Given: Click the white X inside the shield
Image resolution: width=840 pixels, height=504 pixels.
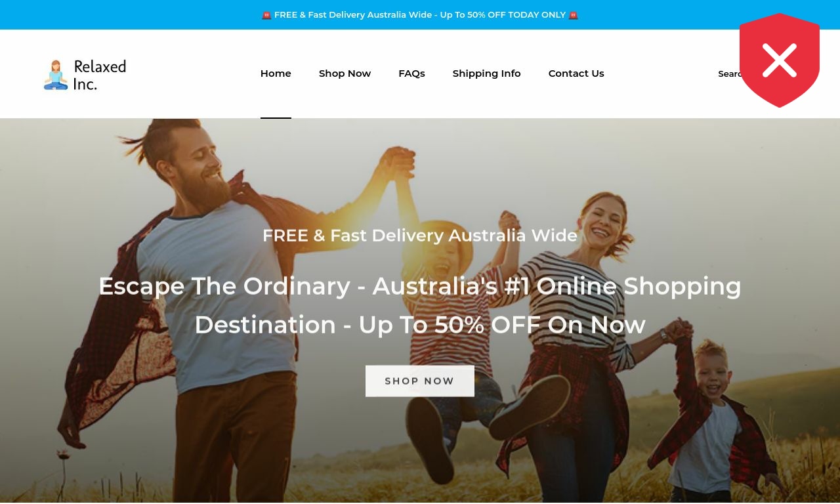Looking at the screenshot, I should pyautogui.click(x=780, y=60).
